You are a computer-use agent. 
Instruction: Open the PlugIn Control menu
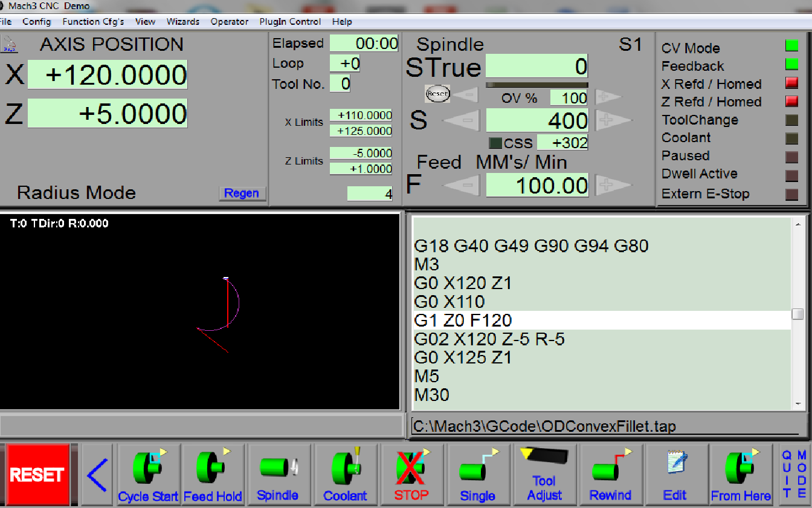pyautogui.click(x=290, y=22)
